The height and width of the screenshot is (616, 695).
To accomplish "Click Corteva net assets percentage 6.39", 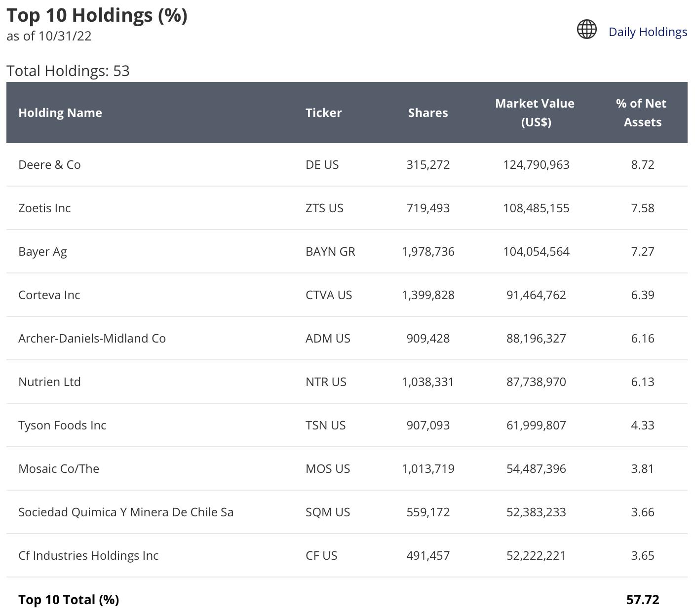I will [x=643, y=295].
